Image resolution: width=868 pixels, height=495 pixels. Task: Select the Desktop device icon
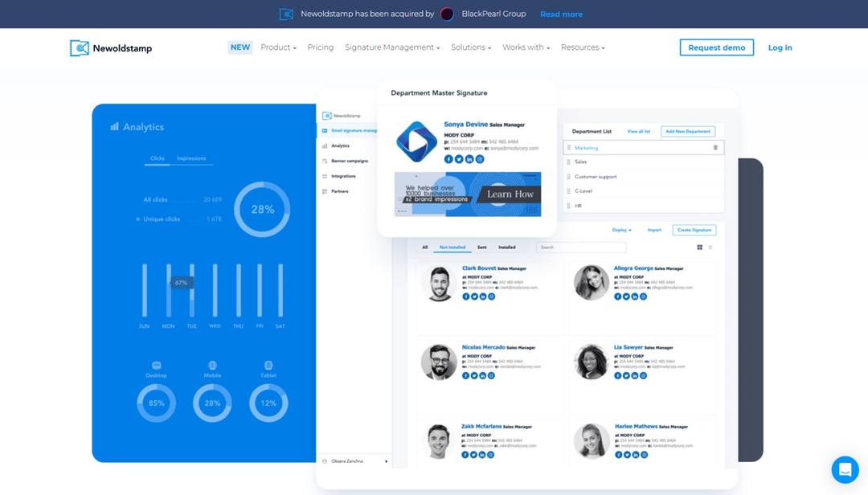coord(157,366)
